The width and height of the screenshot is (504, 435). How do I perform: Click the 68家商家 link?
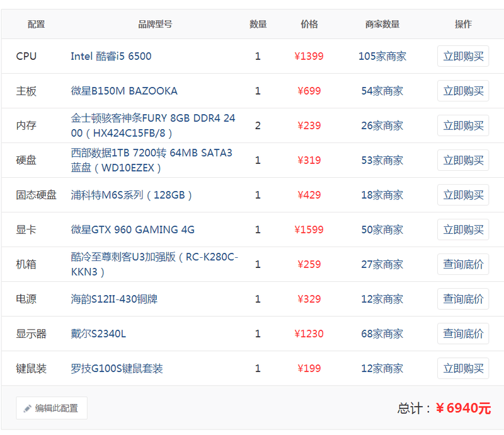[382, 333]
